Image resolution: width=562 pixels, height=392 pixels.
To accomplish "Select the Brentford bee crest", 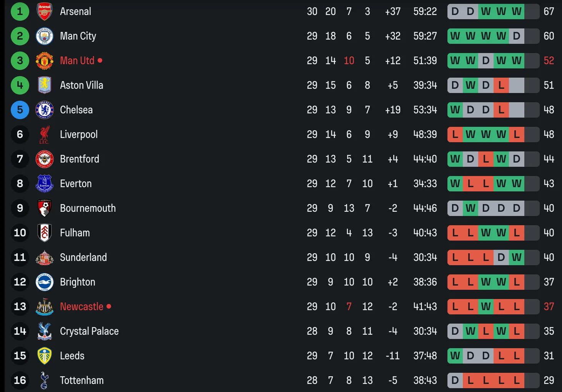I will click(45, 159).
